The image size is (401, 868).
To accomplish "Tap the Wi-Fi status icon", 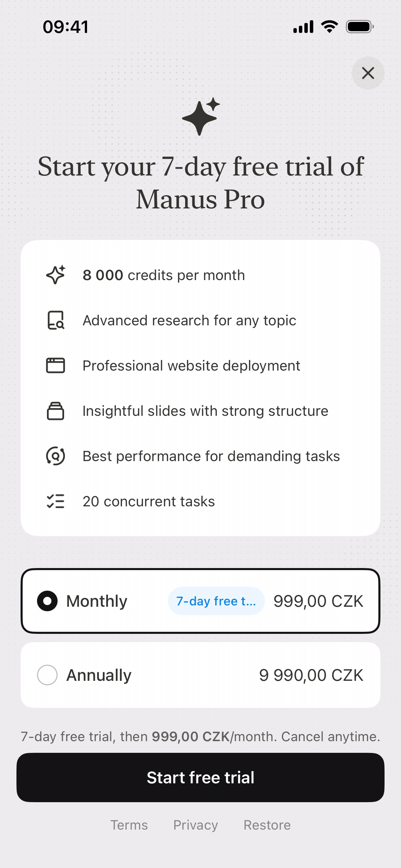I will pos(329,27).
